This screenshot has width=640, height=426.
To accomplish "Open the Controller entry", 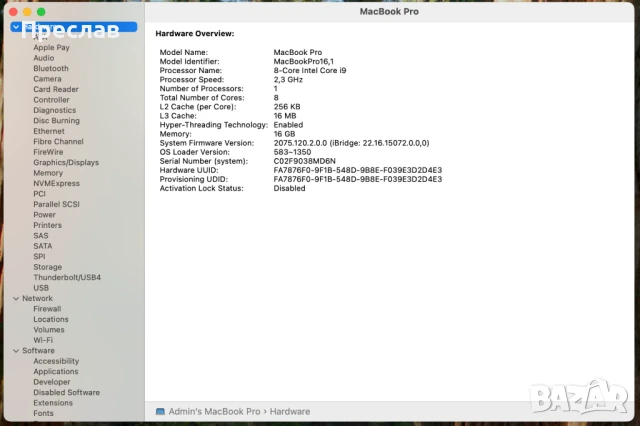I will [51, 100].
